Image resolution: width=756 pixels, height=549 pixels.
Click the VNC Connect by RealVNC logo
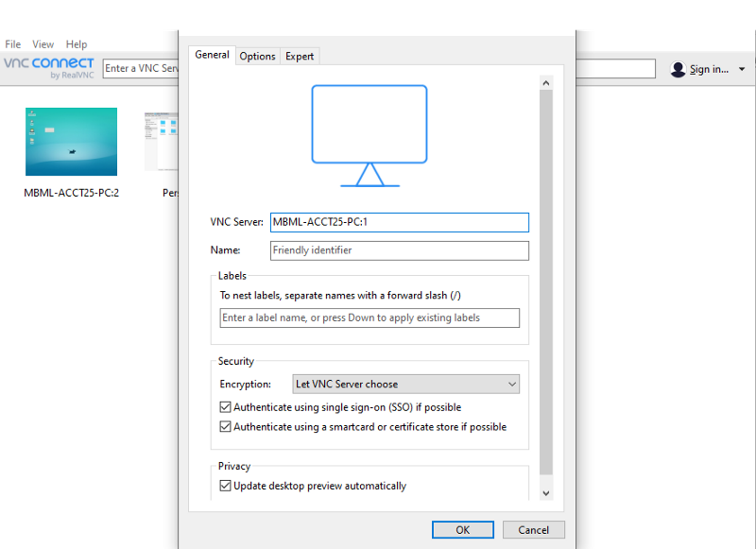49,68
